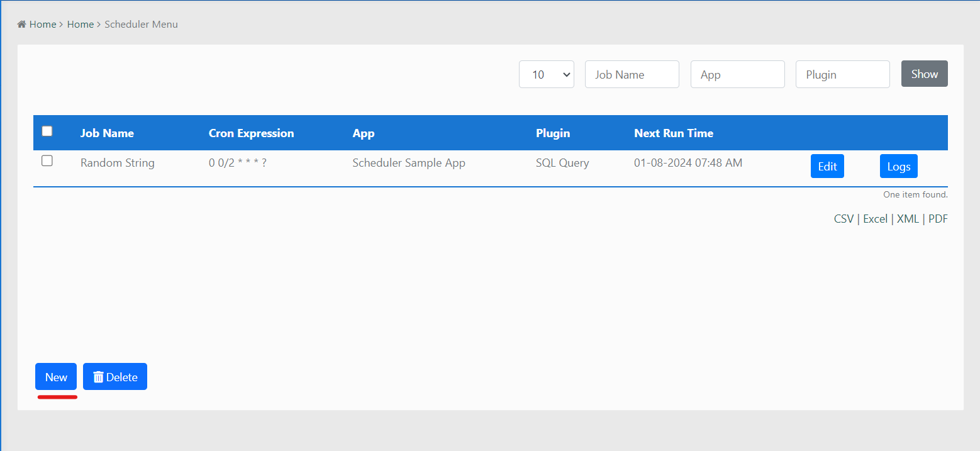The image size is (980, 451).
Task: Click the trash icon on Delete
Action: click(98, 377)
